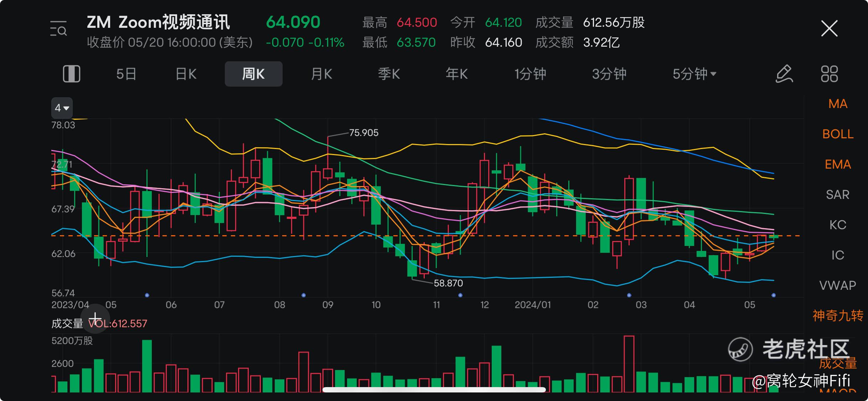Toggle the split-panel layout icon

point(71,74)
